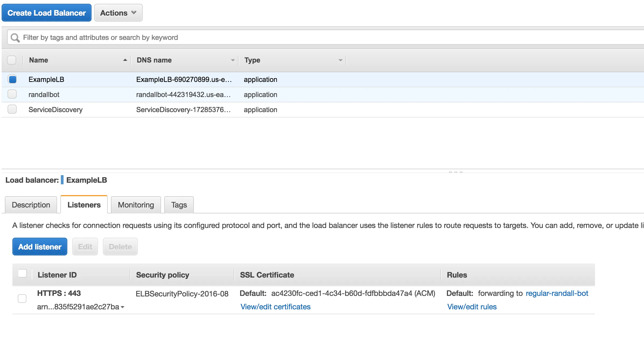Click the blue ExampleLB color indicator
644x346 pixels.
pos(62,180)
